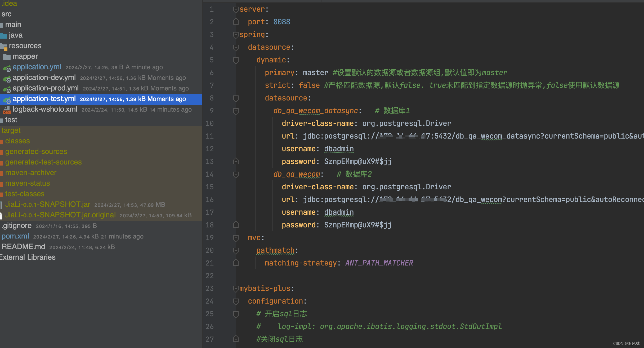The image size is (644, 348).
Task: Click the jdbc url on line 11
Action: [473, 136]
